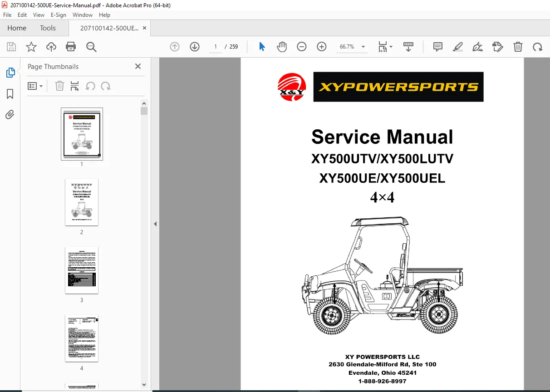Screen dimensions: 550x392
Task: Select the 207100142-500UE document tab
Action: click(109, 28)
